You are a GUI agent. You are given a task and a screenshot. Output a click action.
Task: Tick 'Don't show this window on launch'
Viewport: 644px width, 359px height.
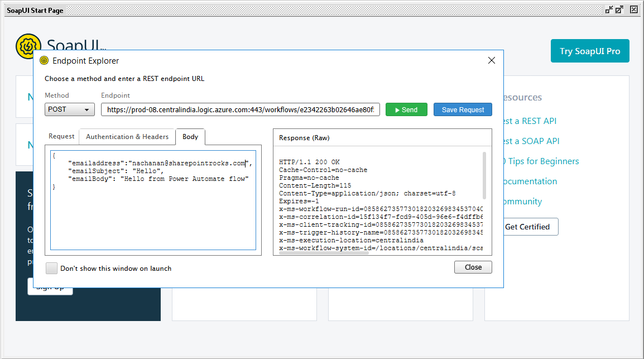click(x=52, y=268)
